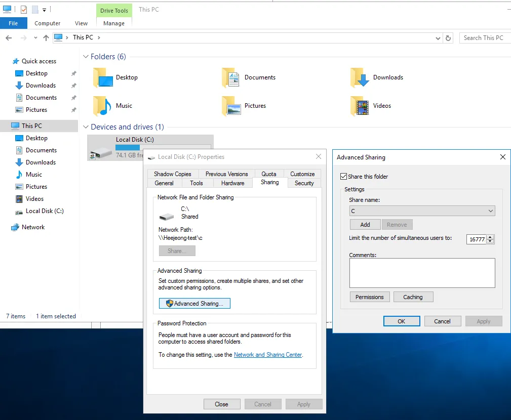Image resolution: width=511 pixels, height=420 pixels.
Task: Switch to Tools tab in Properties
Action: point(196,183)
